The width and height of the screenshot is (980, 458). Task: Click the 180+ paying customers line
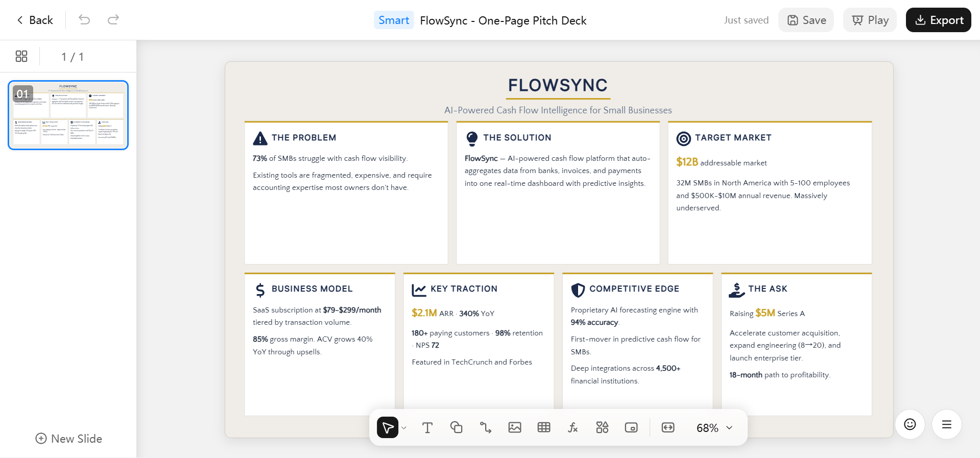point(477,339)
